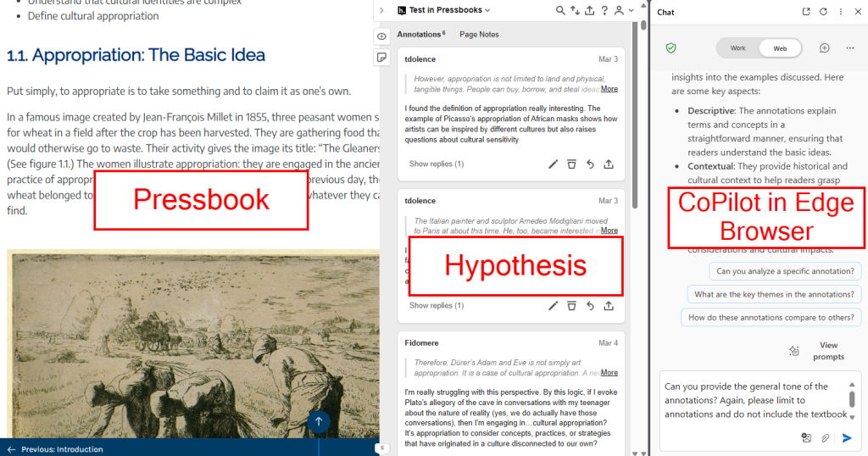Click scroll-up arrow in Copilot input box

(852, 384)
